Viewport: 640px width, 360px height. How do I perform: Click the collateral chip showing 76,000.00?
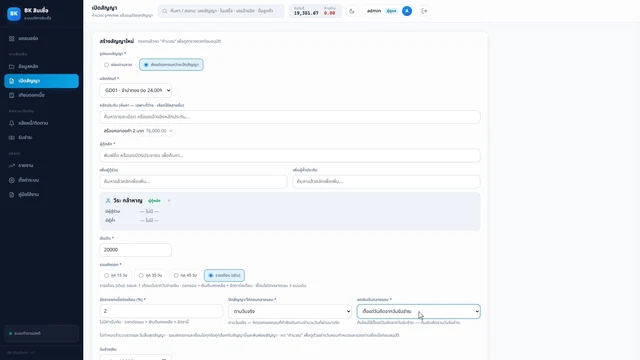pos(138,131)
